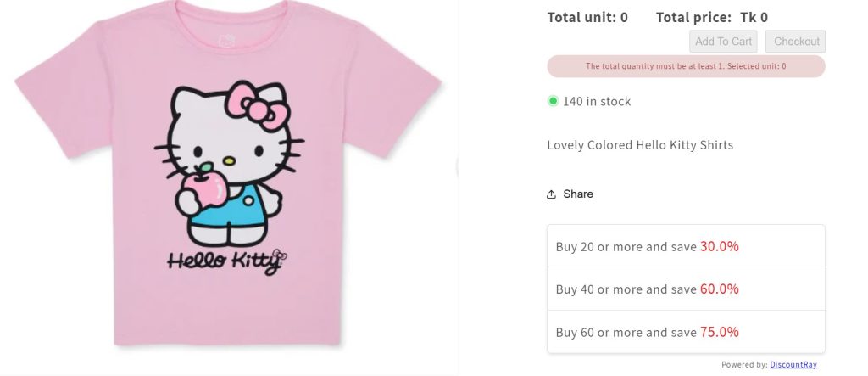Click the minimum quantity error message banner
This screenshot has width=868, height=376.
click(686, 66)
